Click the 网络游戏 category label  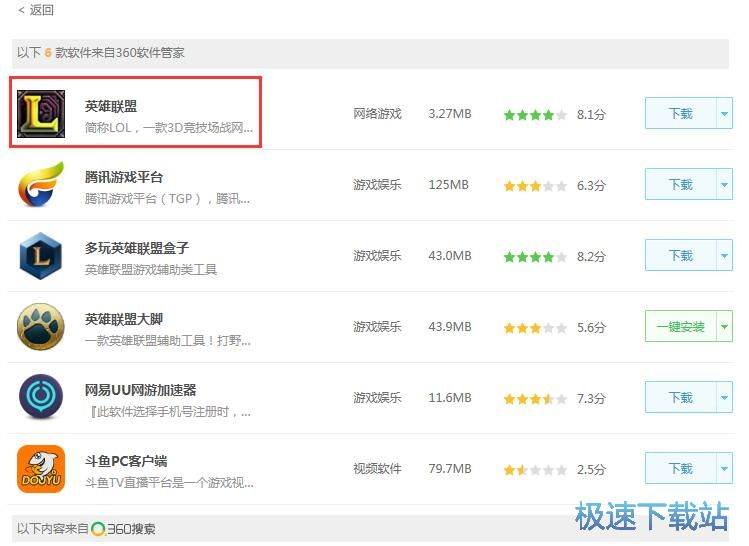click(x=377, y=114)
